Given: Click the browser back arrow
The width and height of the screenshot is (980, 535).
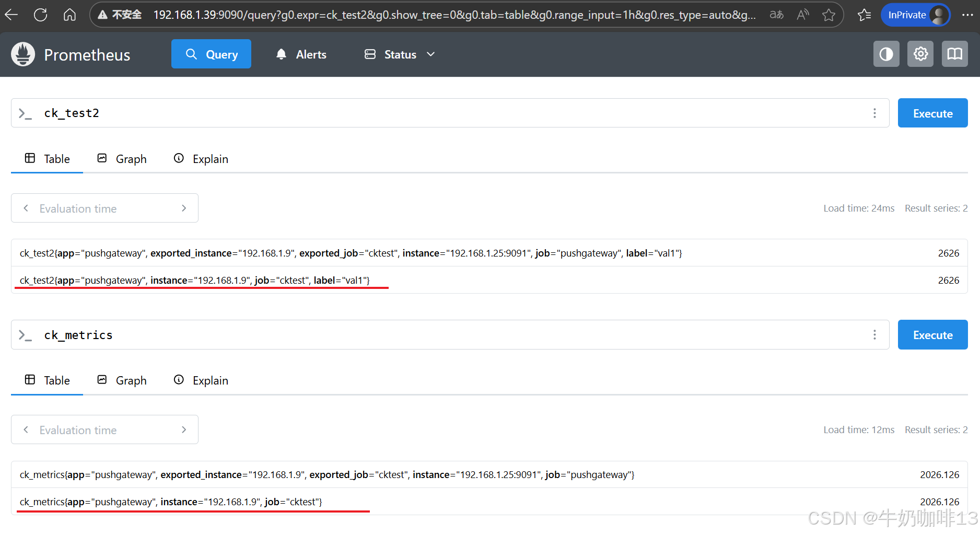Looking at the screenshot, I should coord(11,15).
